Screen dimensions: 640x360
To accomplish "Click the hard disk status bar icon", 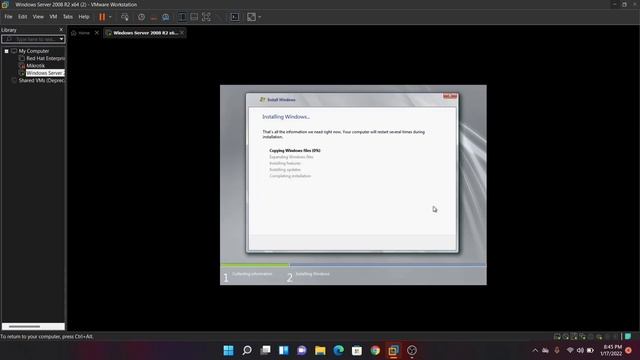I will (557, 337).
